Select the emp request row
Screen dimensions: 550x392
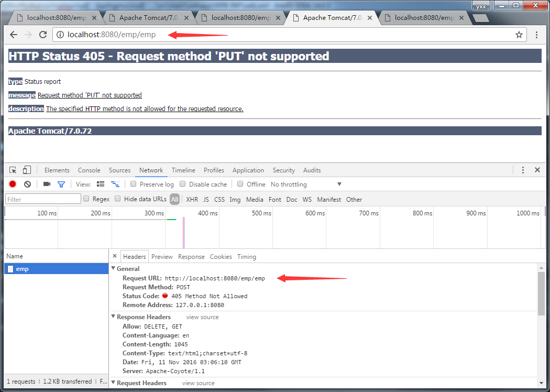[x=56, y=269]
